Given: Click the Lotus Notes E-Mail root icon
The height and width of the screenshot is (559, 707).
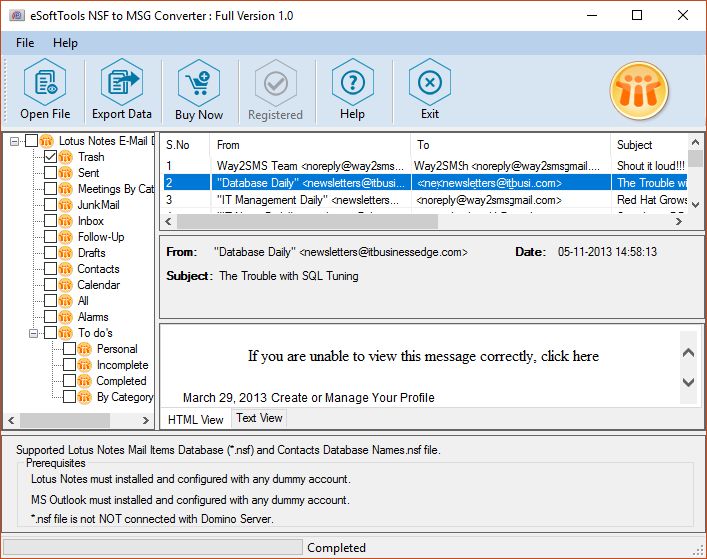Looking at the screenshot, I should point(46,141).
